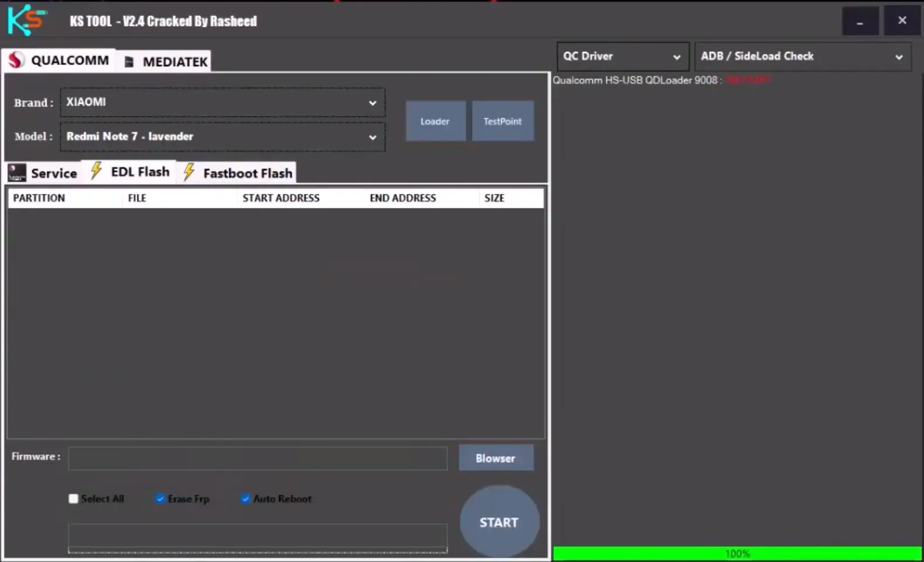This screenshot has width=924, height=562.
Task: Click the Qualcomm HS-USB QDLoader 9008 status text
Action: point(661,80)
